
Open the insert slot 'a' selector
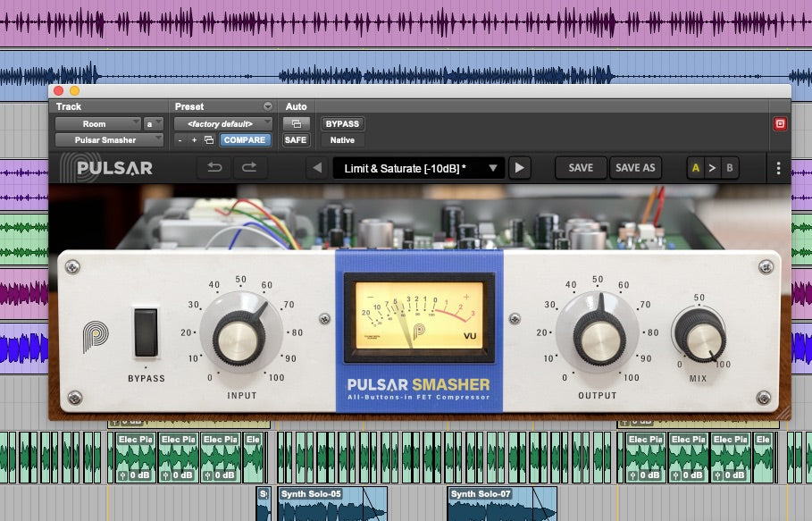click(x=154, y=124)
